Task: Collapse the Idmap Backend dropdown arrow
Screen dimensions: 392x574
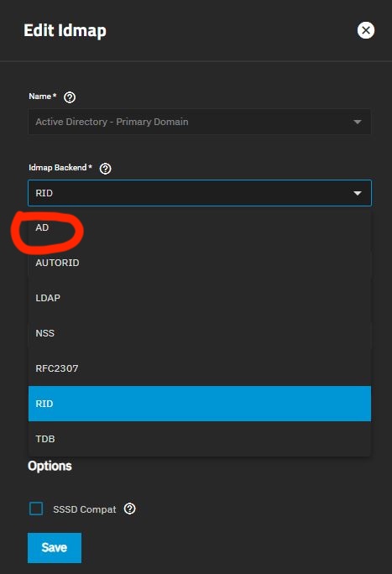Action: pos(358,193)
